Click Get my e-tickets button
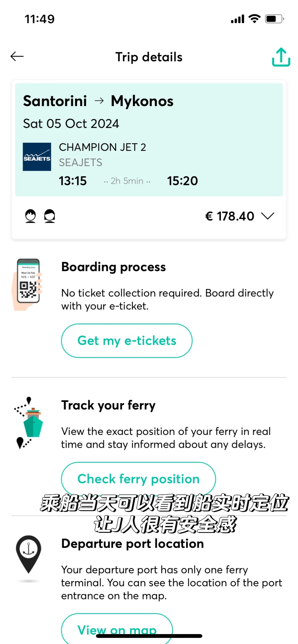The image size is (298, 644). click(x=127, y=341)
